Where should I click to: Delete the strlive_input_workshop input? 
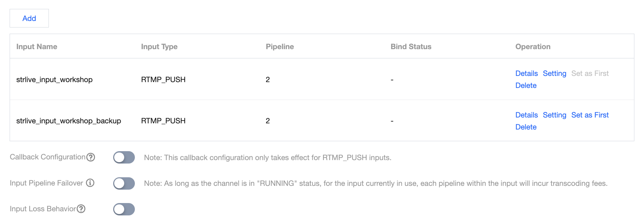[x=526, y=86]
